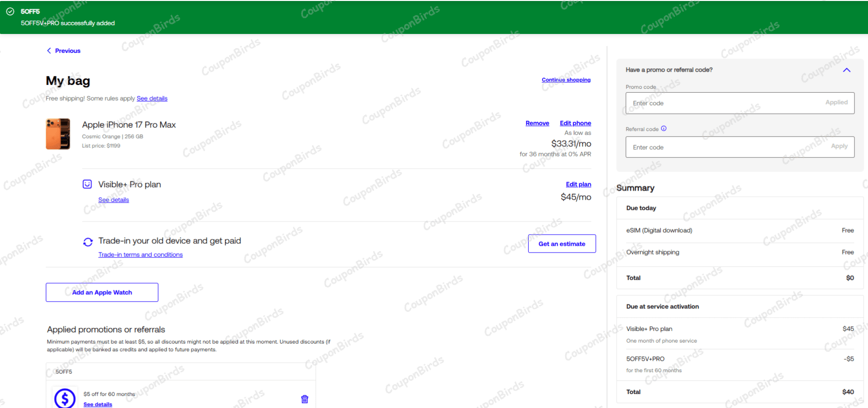Click the Visible+ Pro plan smiley icon
Image resolution: width=868 pixels, height=408 pixels.
point(87,184)
